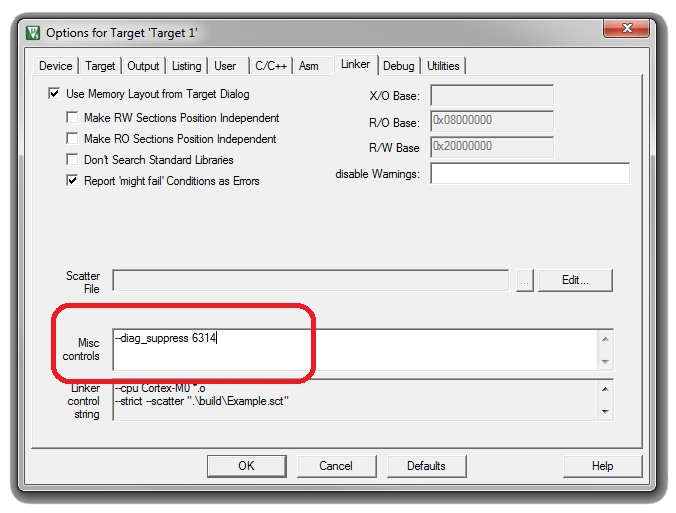Open the C/C++ tab

pyautogui.click(x=270, y=66)
